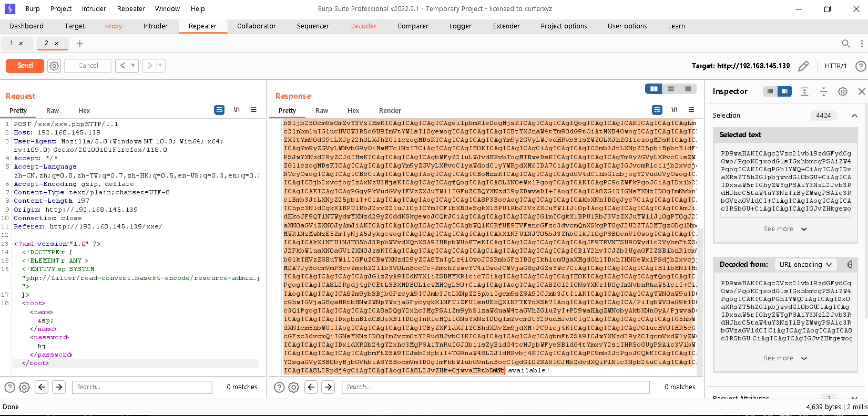Open the Burp menu
Image resolution: width=868 pixels, height=416 pixels.
click(x=33, y=9)
